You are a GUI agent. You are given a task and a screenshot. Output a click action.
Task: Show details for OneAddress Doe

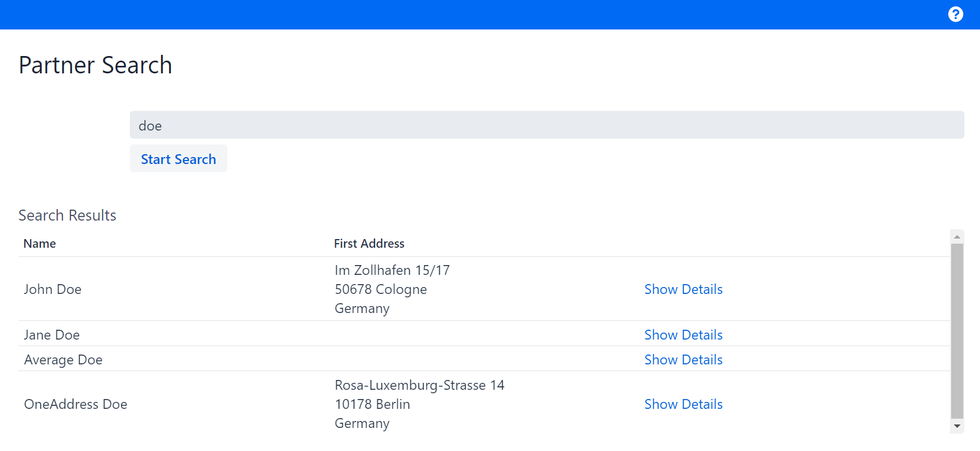(683, 404)
